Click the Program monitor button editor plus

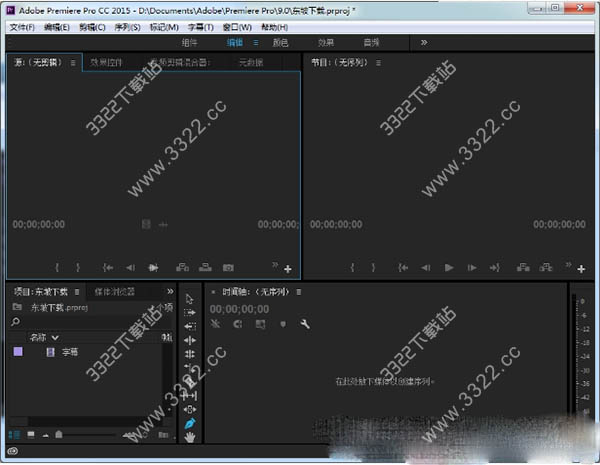[x=581, y=269]
